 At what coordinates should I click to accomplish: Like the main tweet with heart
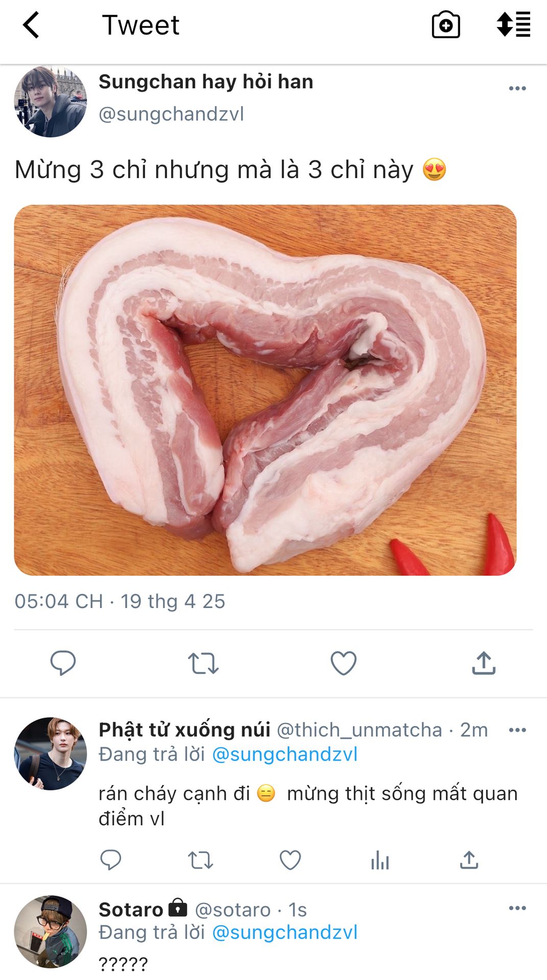coord(343,663)
